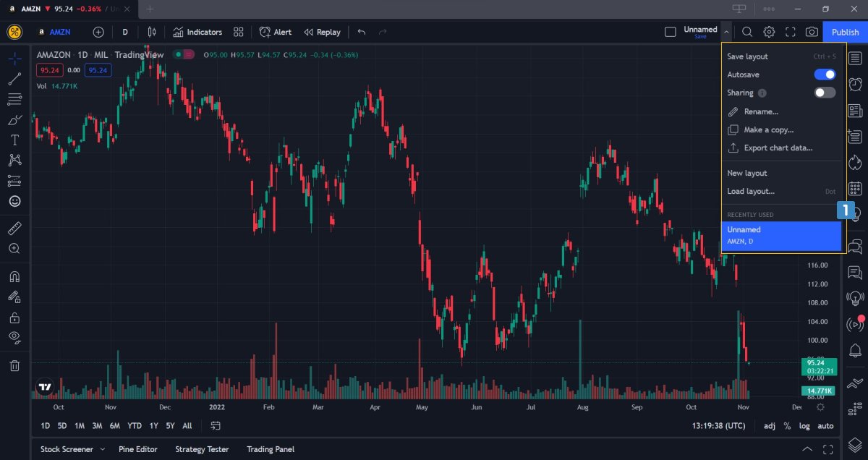Open the layout setup square icon
The height and width of the screenshot is (460, 868).
tap(671, 32)
